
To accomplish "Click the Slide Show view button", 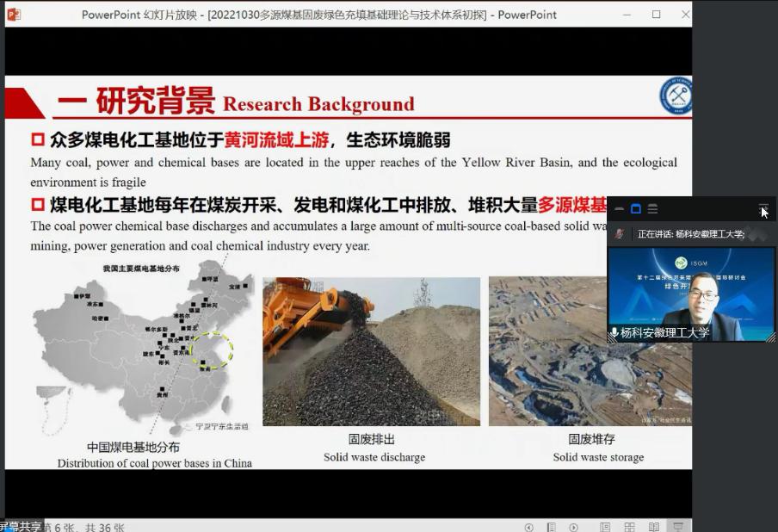I will coord(678,527).
